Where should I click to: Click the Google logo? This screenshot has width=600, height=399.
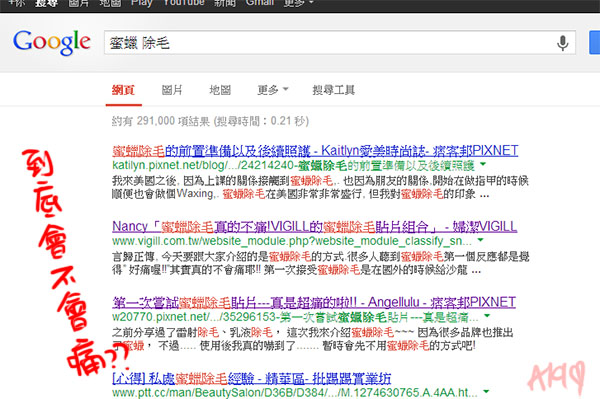tap(52, 42)
